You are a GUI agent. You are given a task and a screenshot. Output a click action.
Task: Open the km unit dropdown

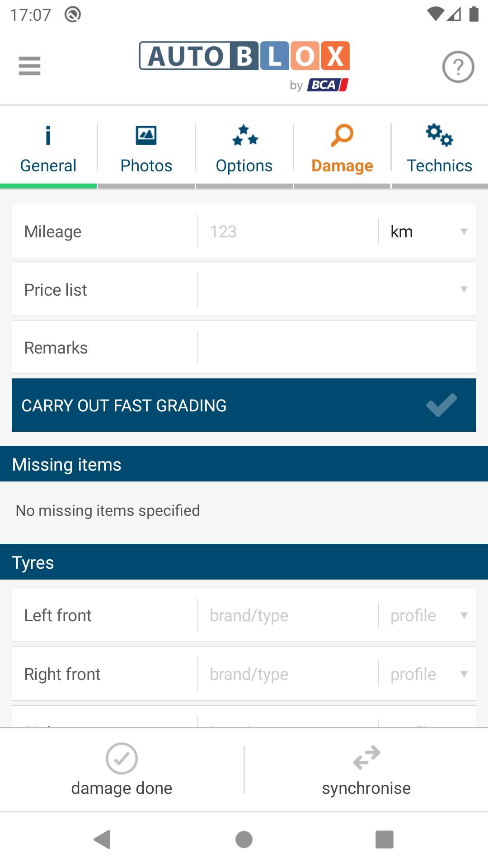[427, 231]
